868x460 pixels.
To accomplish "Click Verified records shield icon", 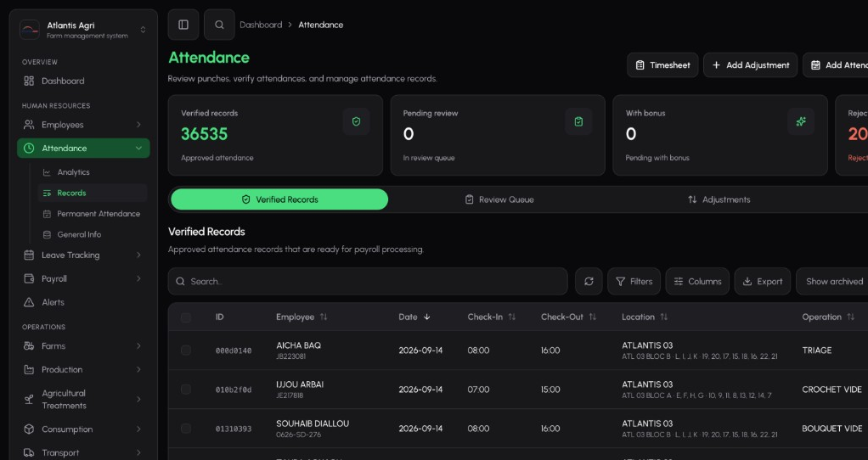I will click(x=356, y=121).
